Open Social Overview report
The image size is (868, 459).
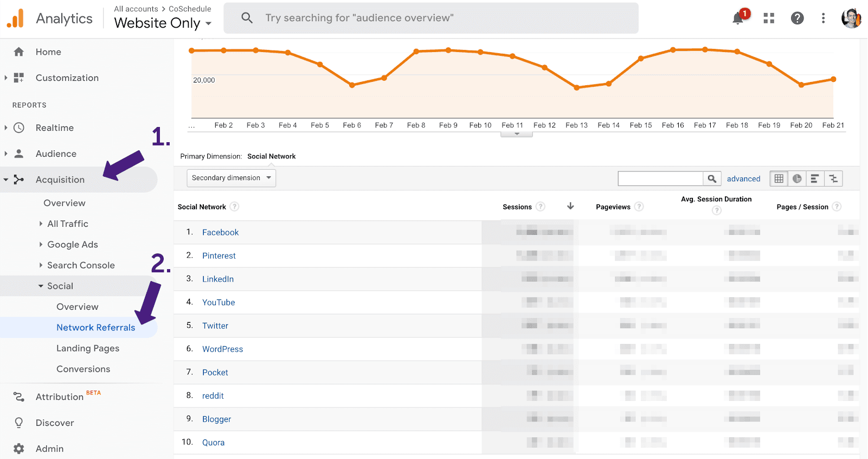tap(78, 307)
